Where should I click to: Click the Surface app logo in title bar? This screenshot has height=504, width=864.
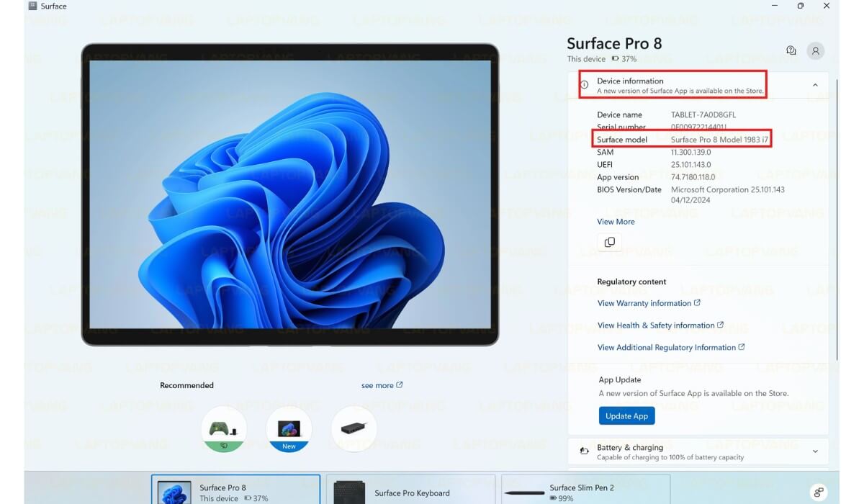point(32,6)
